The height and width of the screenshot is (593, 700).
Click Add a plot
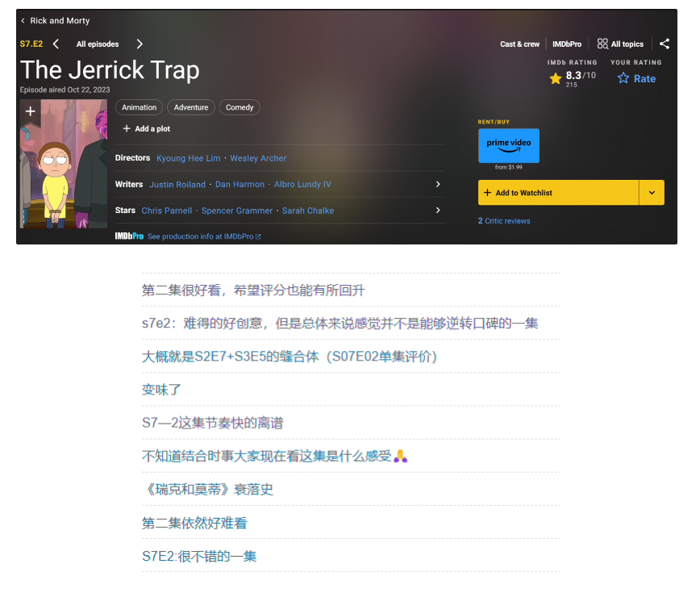click(147, 128)
